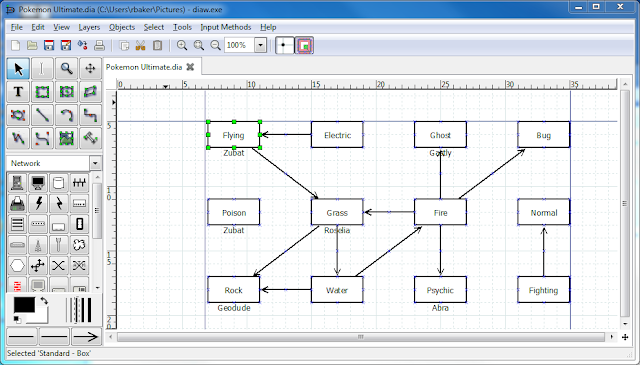Click the Paste clipboard icon
Image resolution: width=640 pixels, height=365 pixels.
point(158,45)
